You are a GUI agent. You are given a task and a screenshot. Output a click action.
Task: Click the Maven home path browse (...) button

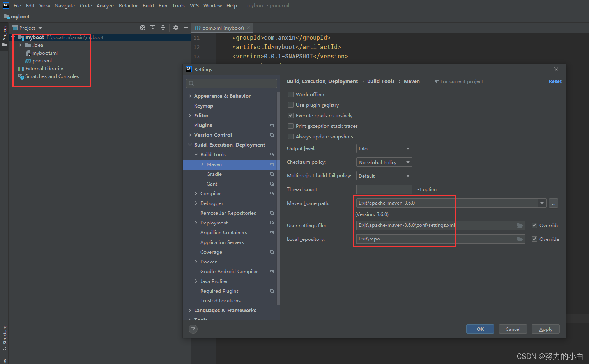coord(554,203)
